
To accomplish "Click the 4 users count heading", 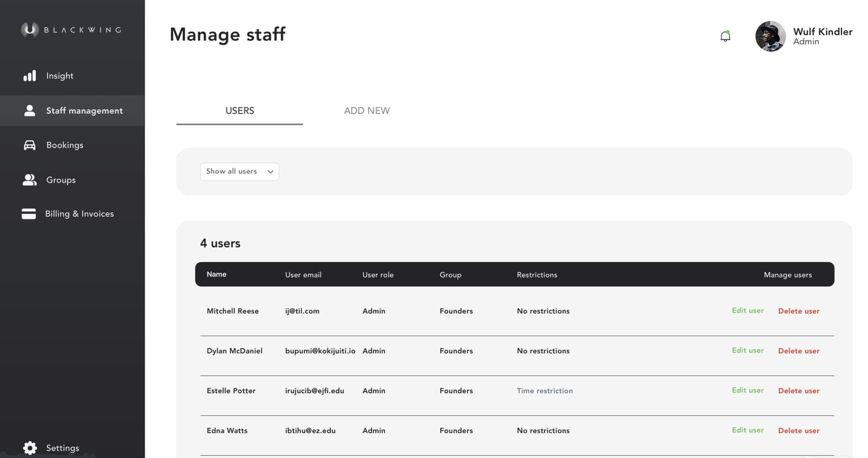I will click(x=220, y=243).
